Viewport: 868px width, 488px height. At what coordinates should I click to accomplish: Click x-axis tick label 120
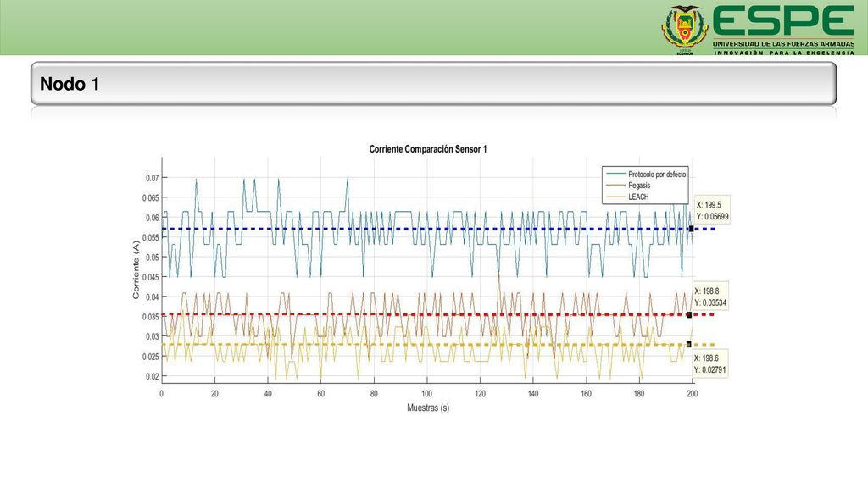pyautogui.click(x=480, y=394)
